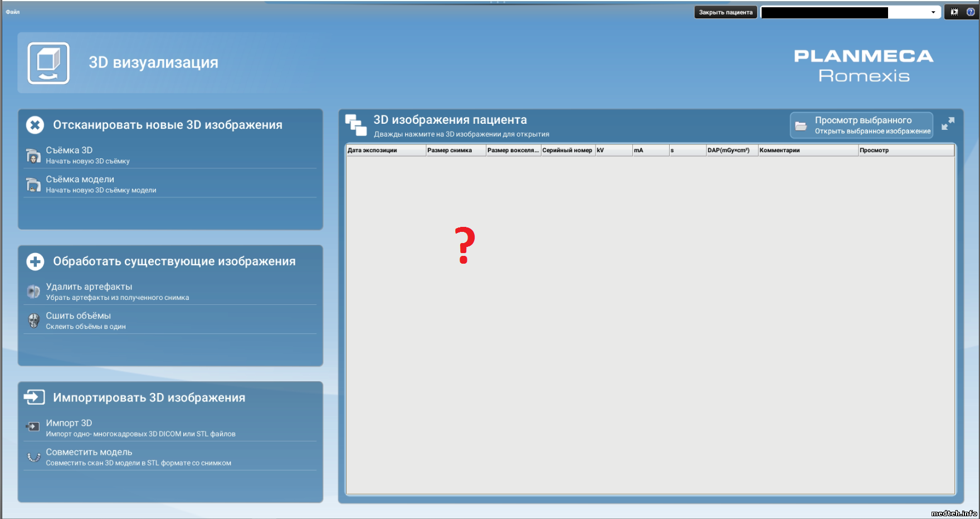Click the stitch volumes skull icon
Screen dimensions: 980x519
(x=33, y=321)
